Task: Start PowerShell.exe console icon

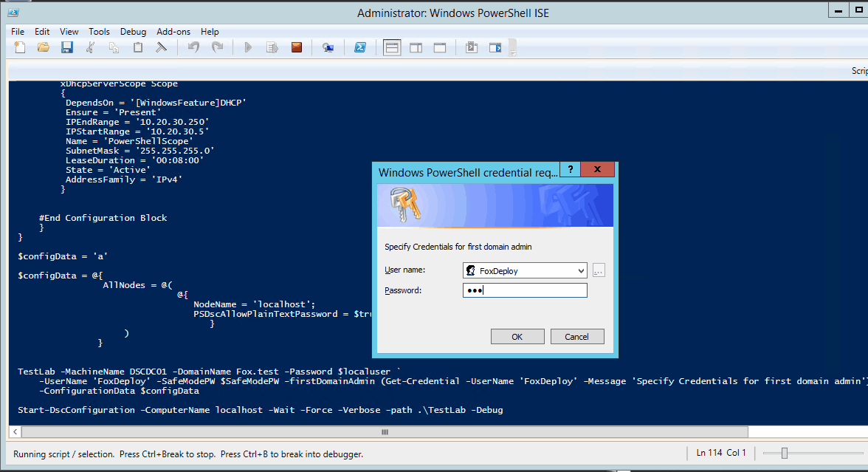Action: tap(360, 47)
